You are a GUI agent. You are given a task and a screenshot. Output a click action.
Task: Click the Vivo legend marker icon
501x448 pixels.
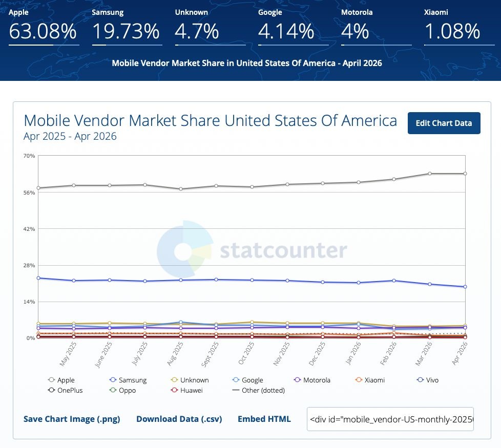(420, 380)
